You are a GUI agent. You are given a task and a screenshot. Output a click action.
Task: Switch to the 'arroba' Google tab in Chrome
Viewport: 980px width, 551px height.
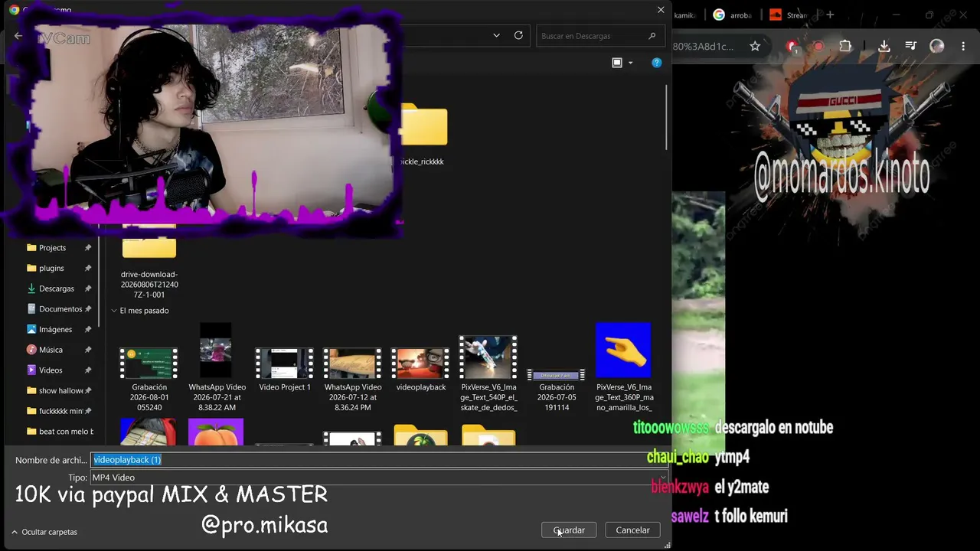coord(733,15)
